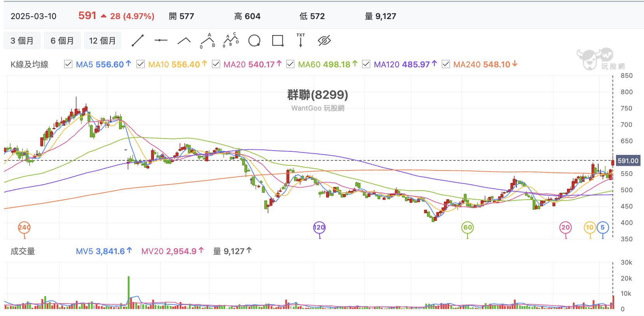Select the horizontal line drawing tool
The width and height of the screenshot is (644, 316).
(161, 40)
